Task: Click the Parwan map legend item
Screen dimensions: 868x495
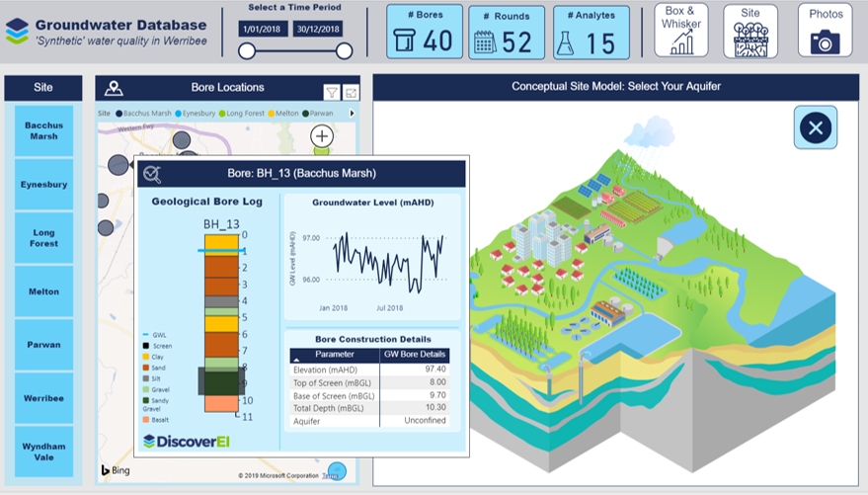Action: tap(318, 113)
